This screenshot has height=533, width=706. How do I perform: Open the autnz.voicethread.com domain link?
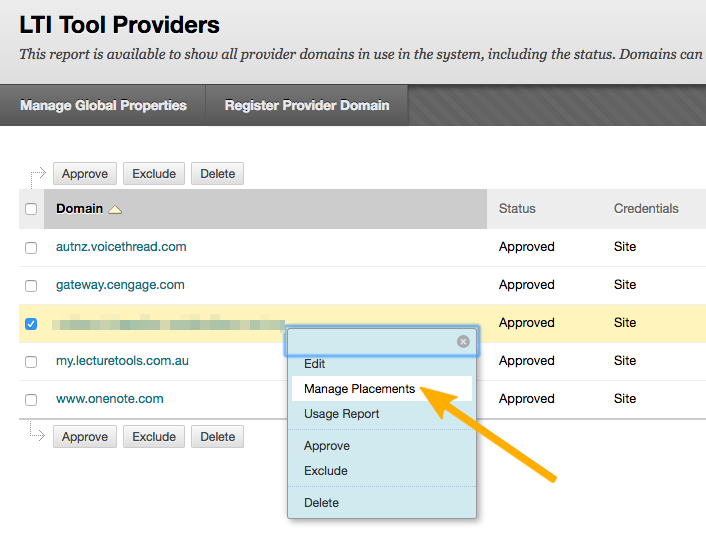121,247
